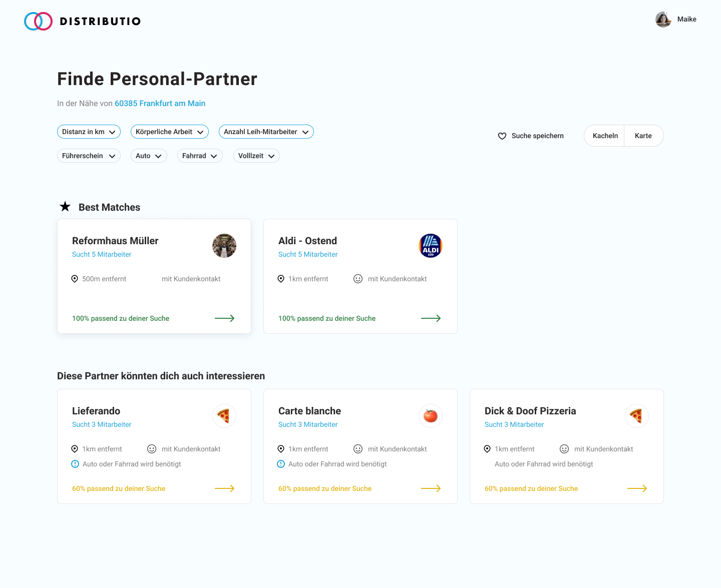Screen dimensions: 721x588
Task: Click the info alert icon on Carte blanche card
Action: point(281,464)
